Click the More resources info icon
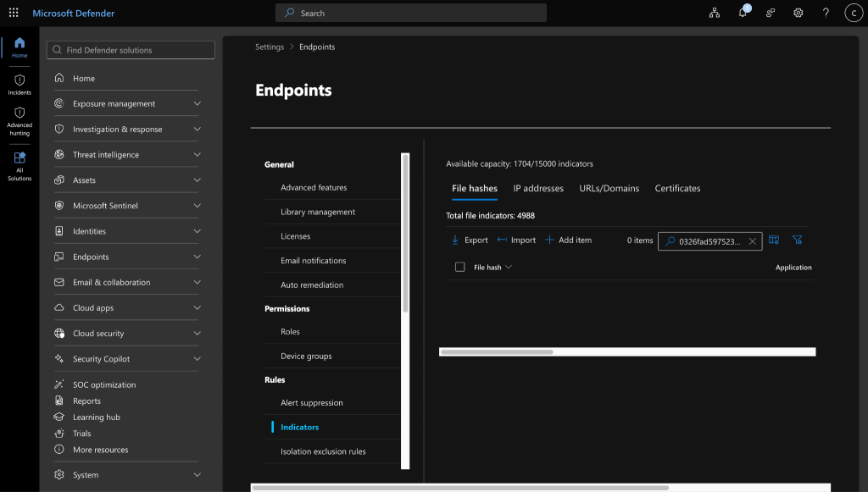The image size is (868, 492). pos(59,450)
